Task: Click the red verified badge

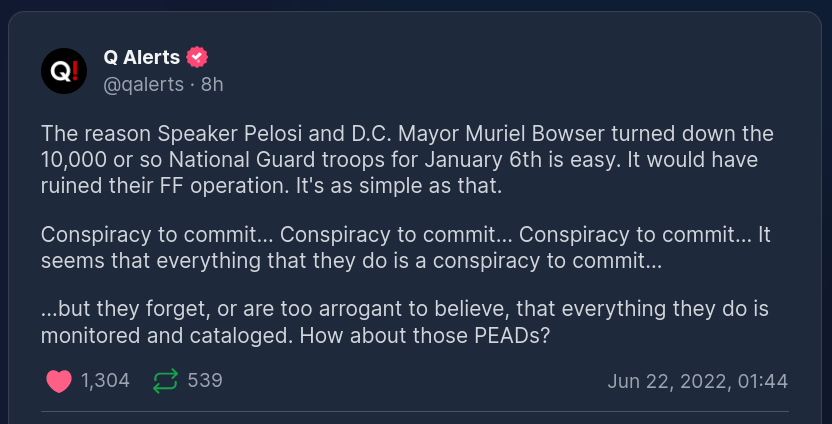Action: [x=198, y=57]
